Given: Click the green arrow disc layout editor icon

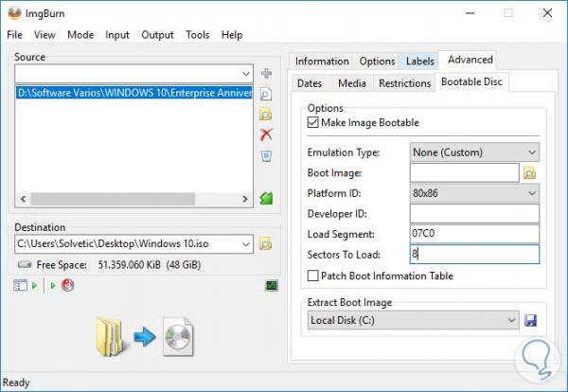Looking at the screenshot, I should (266, 198).
